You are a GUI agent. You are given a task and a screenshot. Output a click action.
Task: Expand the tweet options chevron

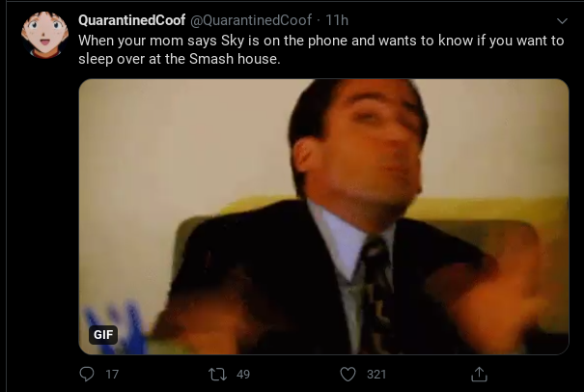point(562,21)
